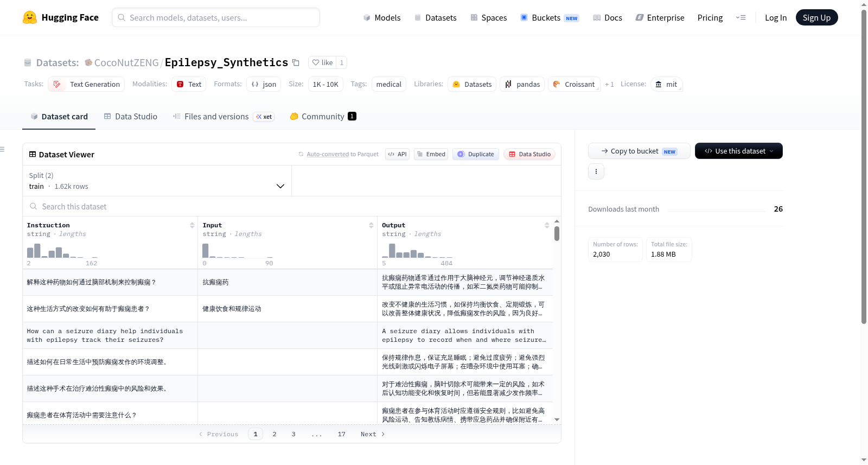Open the Files and versions tab
Screen dimensions: 868x465
(x=224, y=117)
